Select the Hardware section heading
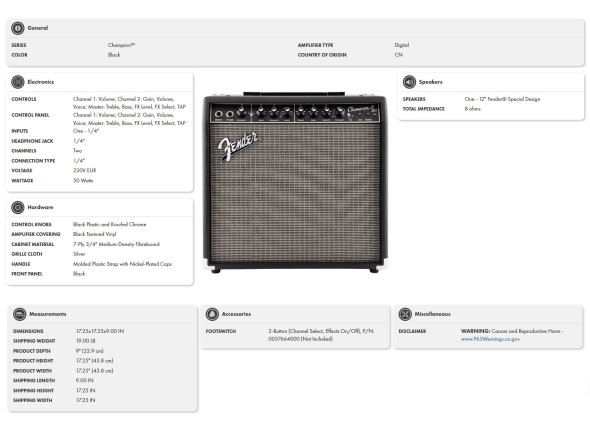 click(40, 207)
